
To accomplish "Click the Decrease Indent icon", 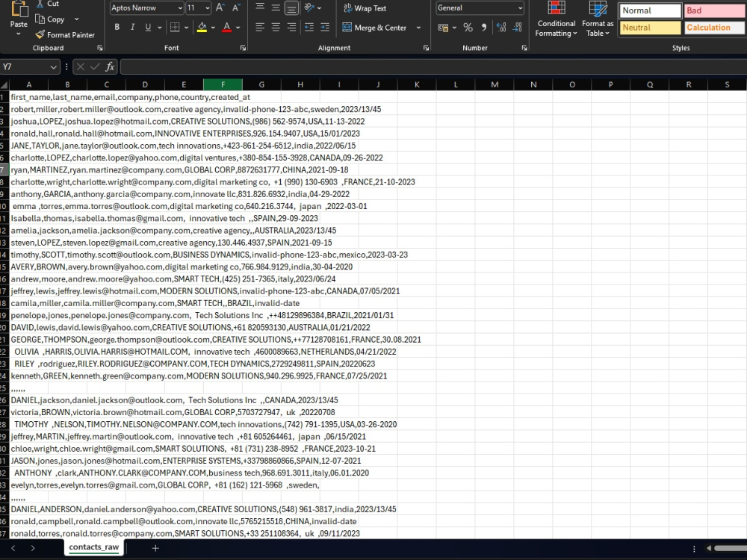I will 309,27.
